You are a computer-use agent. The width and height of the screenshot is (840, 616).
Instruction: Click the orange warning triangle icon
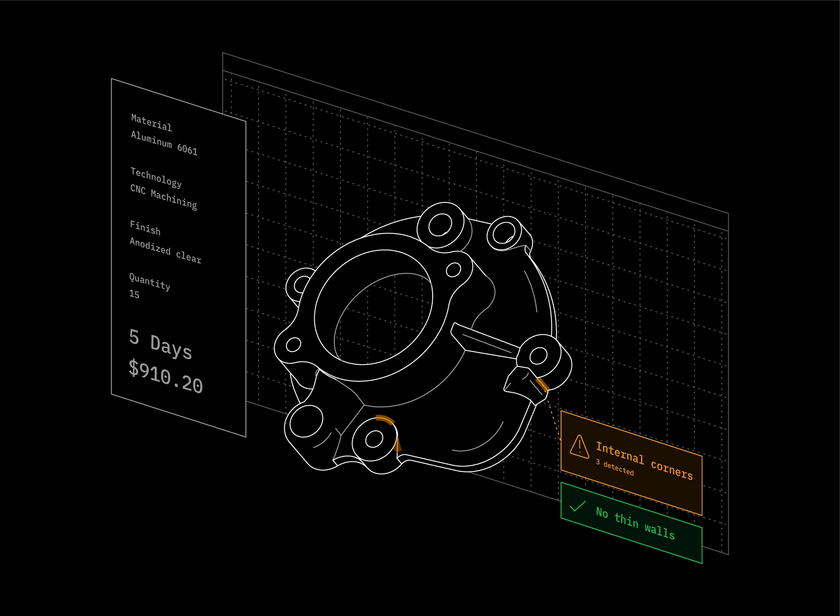[580, 447]
